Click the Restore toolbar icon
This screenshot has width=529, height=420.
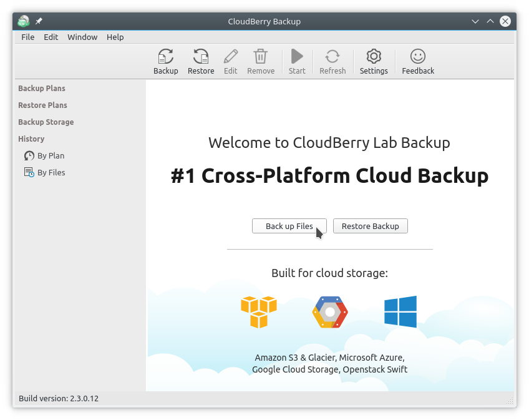coord(201,56)
